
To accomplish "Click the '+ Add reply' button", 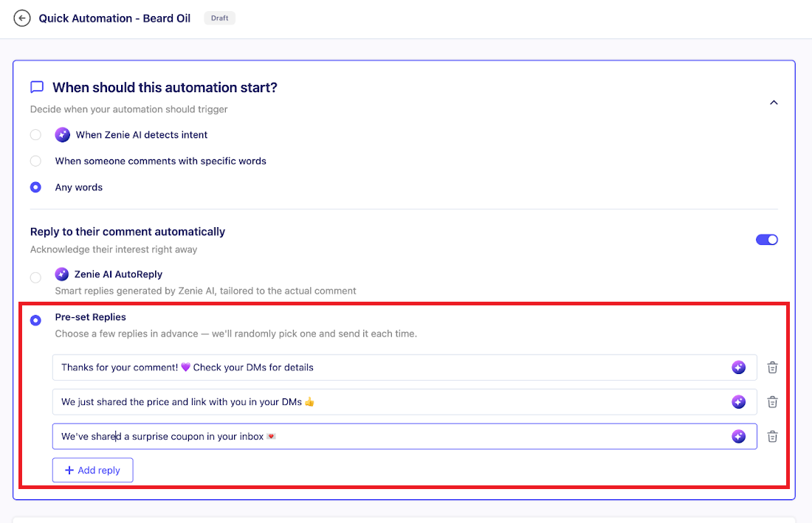I will [x=92, y=471].
